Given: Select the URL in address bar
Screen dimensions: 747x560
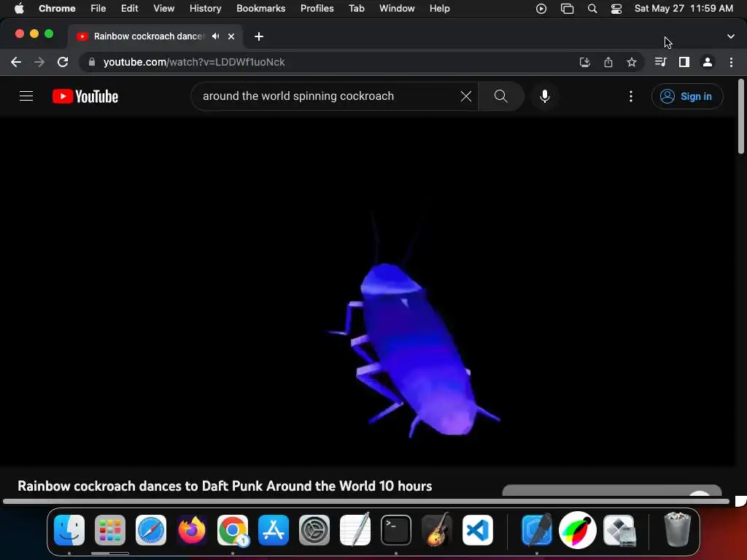Looking at the screenshot, I should [194, 62].
